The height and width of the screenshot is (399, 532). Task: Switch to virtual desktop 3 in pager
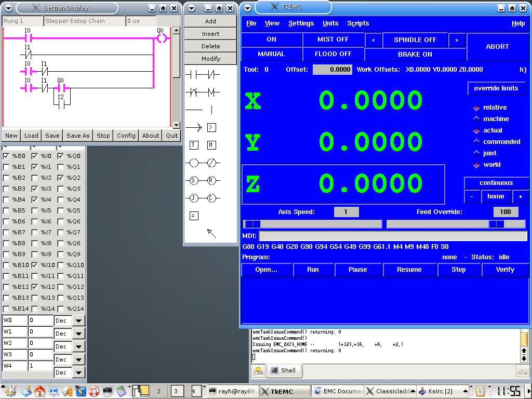(x=177, y=391)
